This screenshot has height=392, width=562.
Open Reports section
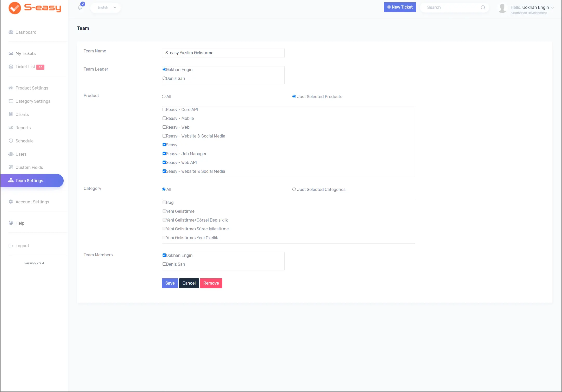pyautogui.click(x=23, y=128)
